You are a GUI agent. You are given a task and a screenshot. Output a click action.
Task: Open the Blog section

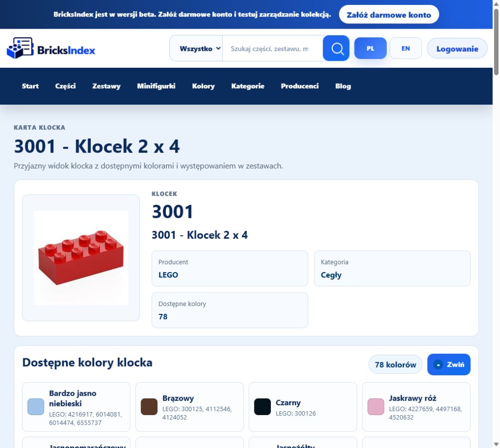343,86
